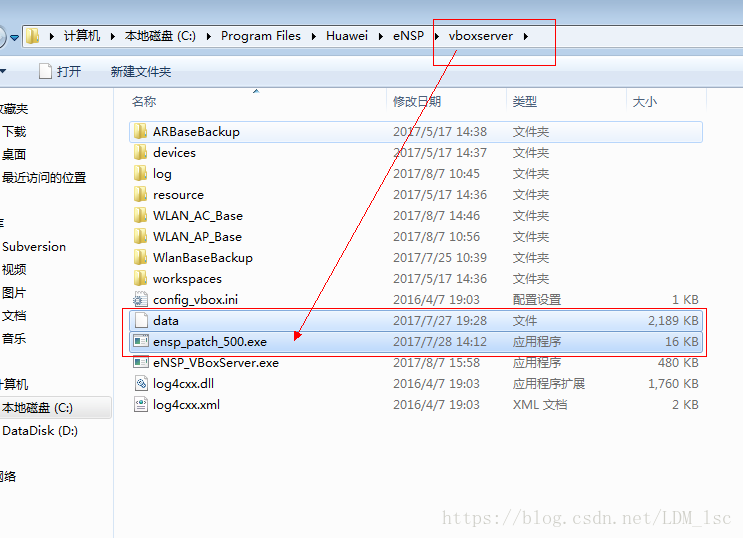743x538 pixels.
Task: Sort by 大小 column header
Action: pos(645,101)
